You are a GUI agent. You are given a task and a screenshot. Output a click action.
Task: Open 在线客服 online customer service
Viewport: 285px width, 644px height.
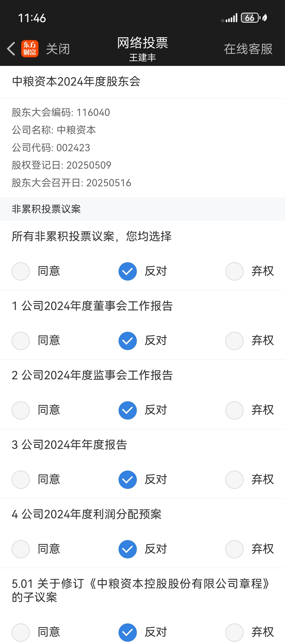pyautogui.click(x=248, y=49)
